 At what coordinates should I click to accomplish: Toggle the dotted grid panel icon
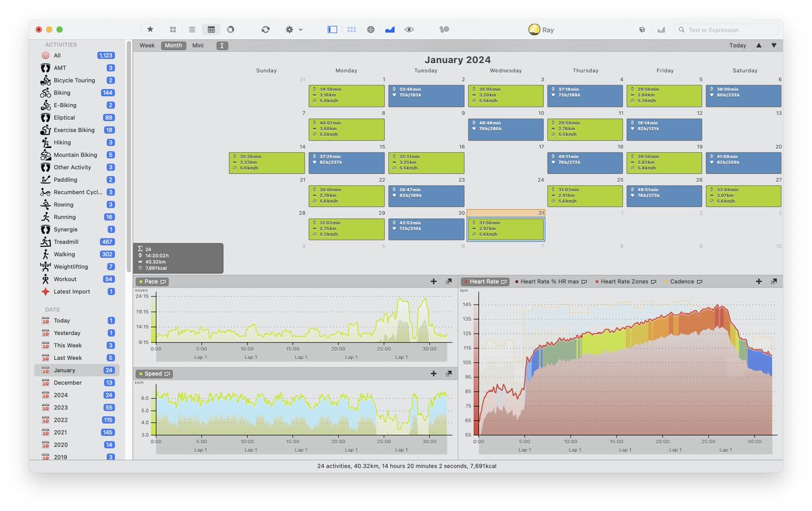[352, 30]
